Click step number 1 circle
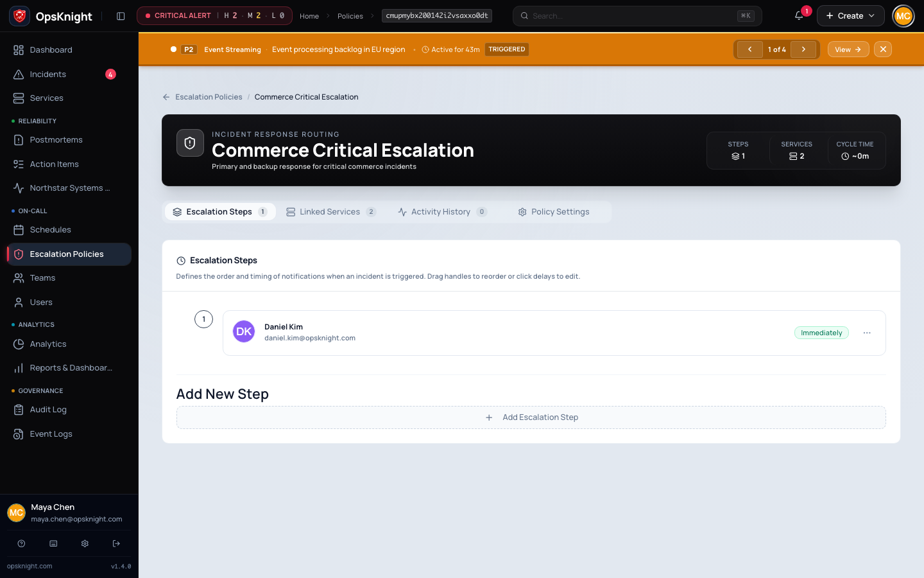This screenshot has width=924, height=578. (x=203, y=319)
